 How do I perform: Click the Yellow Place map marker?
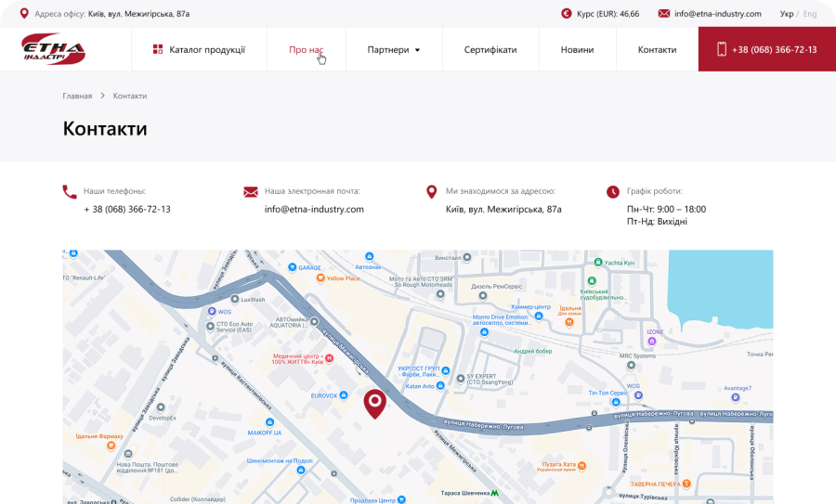pos(320,278)
